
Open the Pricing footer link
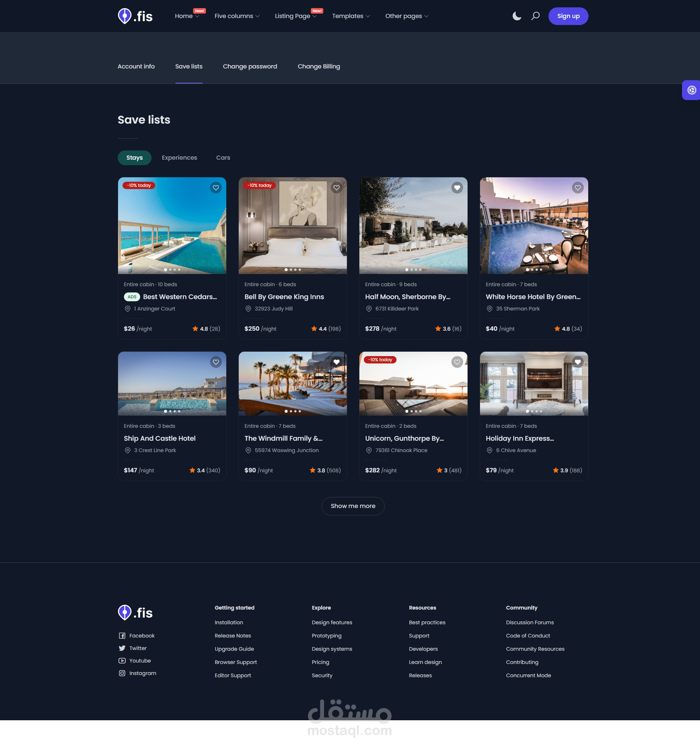click(x=320, y=662)
